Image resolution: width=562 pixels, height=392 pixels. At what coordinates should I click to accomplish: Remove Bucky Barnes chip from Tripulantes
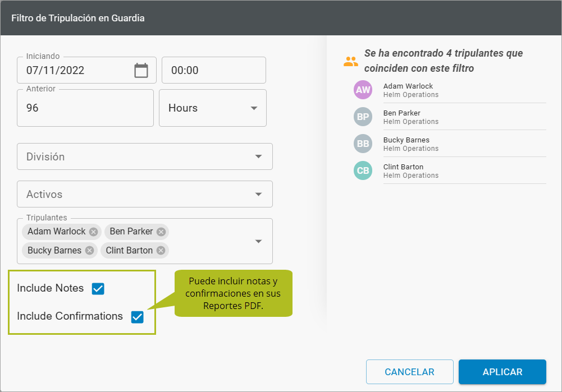90,251
